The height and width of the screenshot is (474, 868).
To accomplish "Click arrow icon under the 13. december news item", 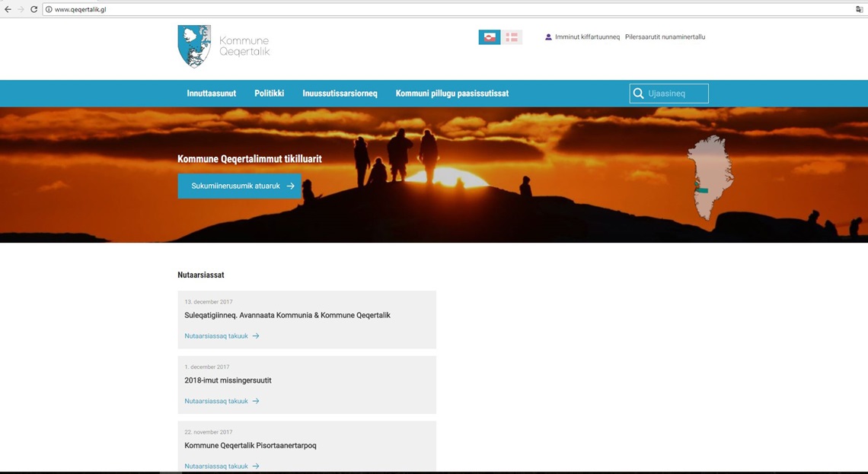I will coord(256,336).
